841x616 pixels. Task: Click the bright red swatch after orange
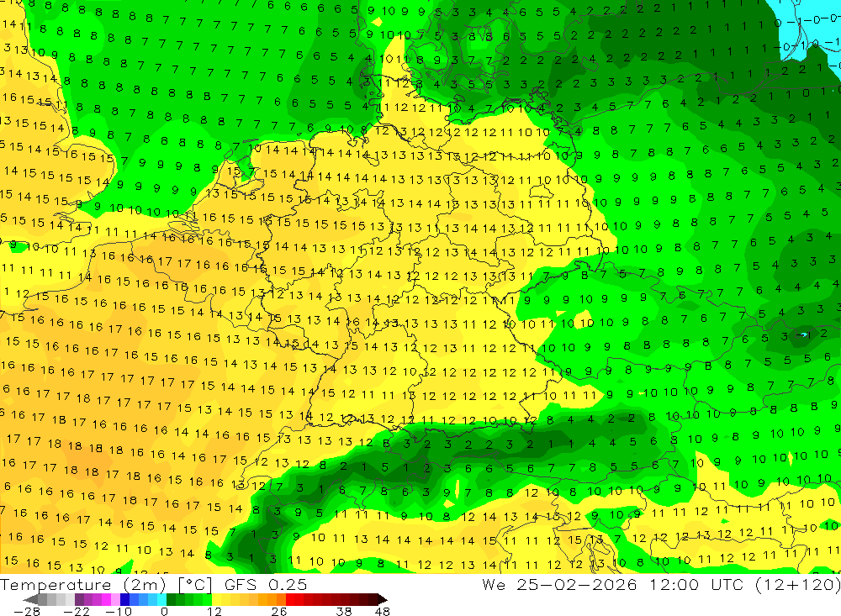[x=290, y=599]
